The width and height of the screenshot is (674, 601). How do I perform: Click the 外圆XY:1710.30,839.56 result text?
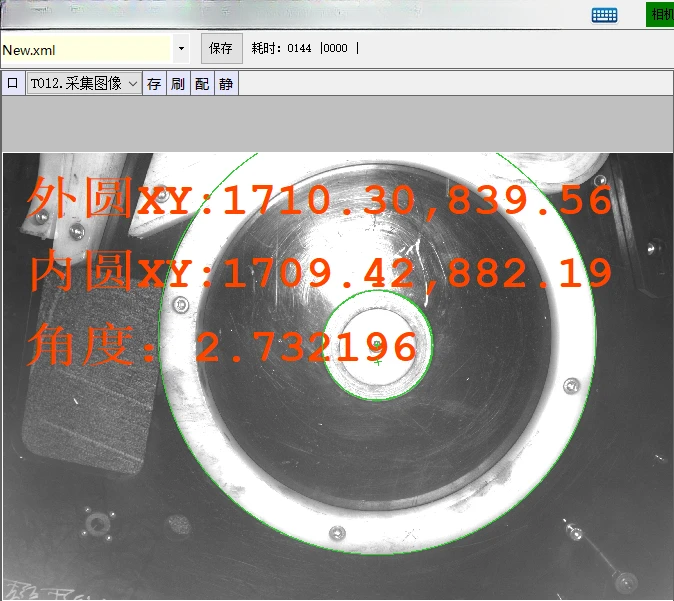319,198
